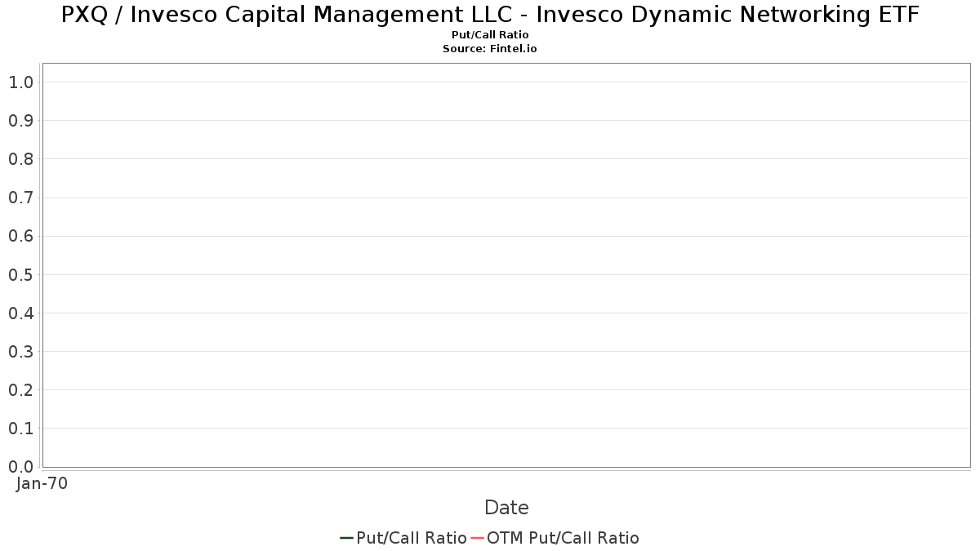This screenshot has width=980, height=551.
Task: Click the 0.8 y-axis label
Action: pyautogui.click(x=21, y=159)
